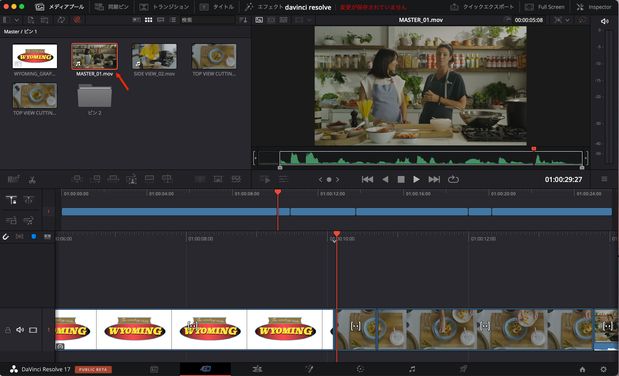Open the ビン 2 bin folder

point(94,96)
